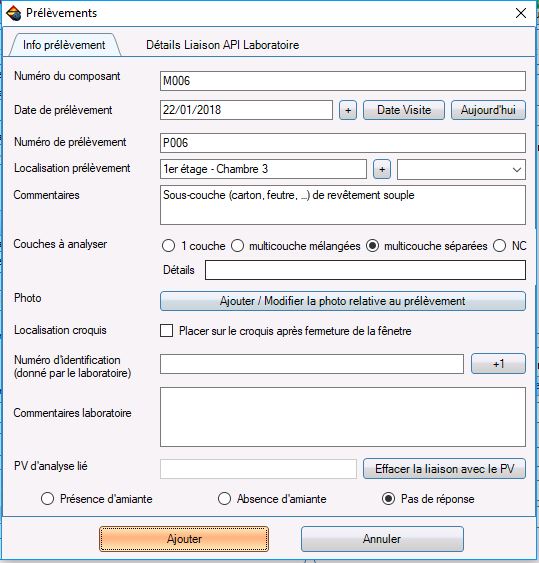Select the NC radio button

click(x=499, y=246)
